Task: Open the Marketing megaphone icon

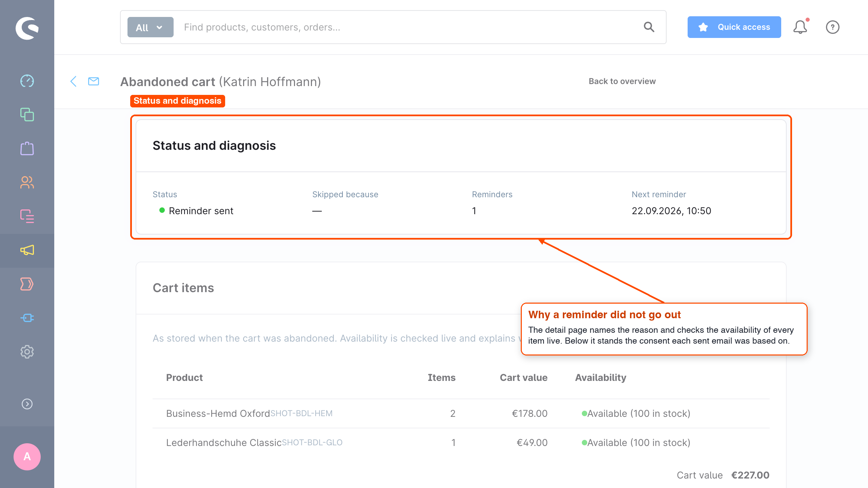Action: click(27, 250)
